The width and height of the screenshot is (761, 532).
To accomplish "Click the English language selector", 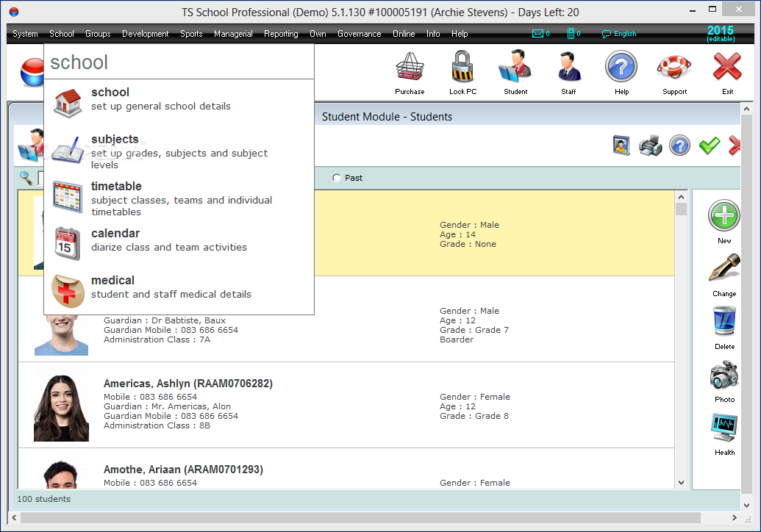I will [619, 34].
